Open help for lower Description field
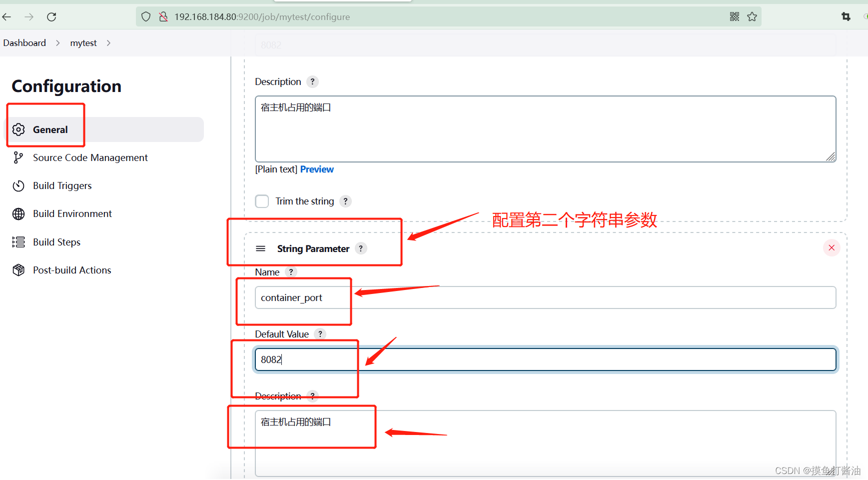868x480 pixels. pos(312,396)
